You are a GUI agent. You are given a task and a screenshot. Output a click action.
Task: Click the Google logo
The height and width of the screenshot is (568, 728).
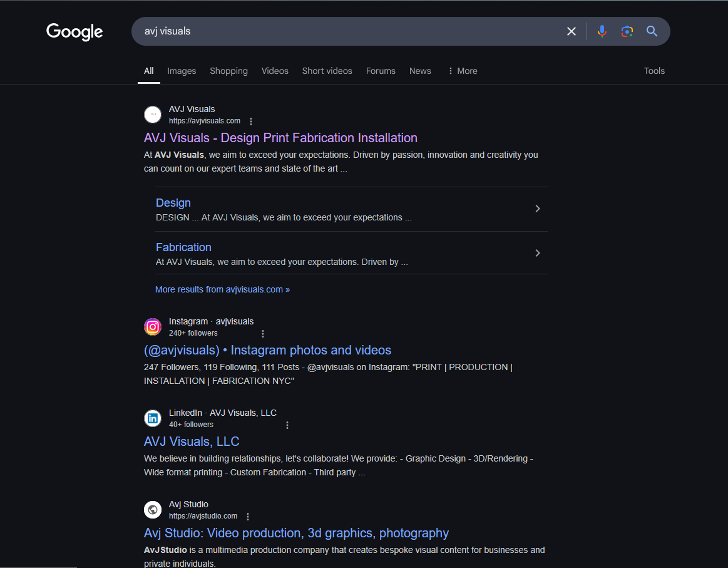click(x=74, y=31)
